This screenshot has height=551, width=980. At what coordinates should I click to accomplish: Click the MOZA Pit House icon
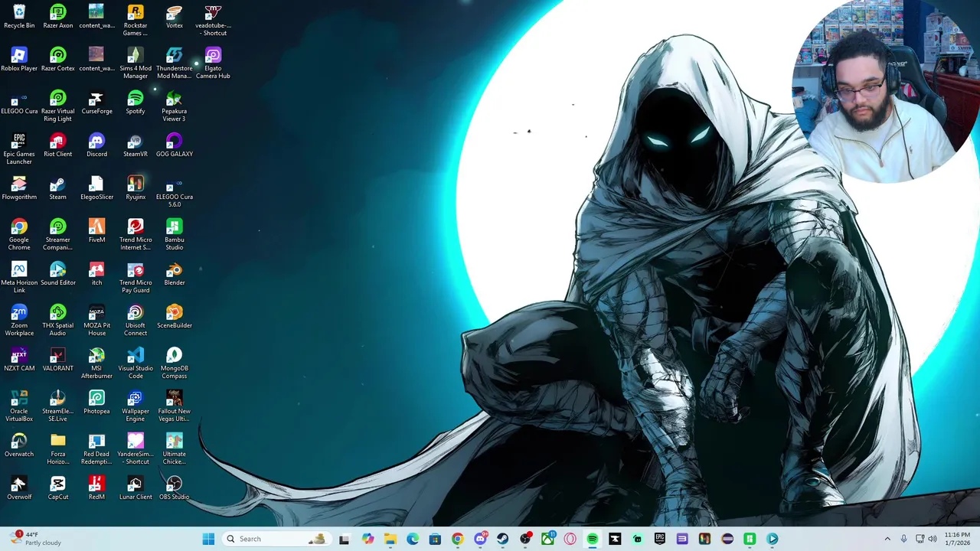coord(96,321)
